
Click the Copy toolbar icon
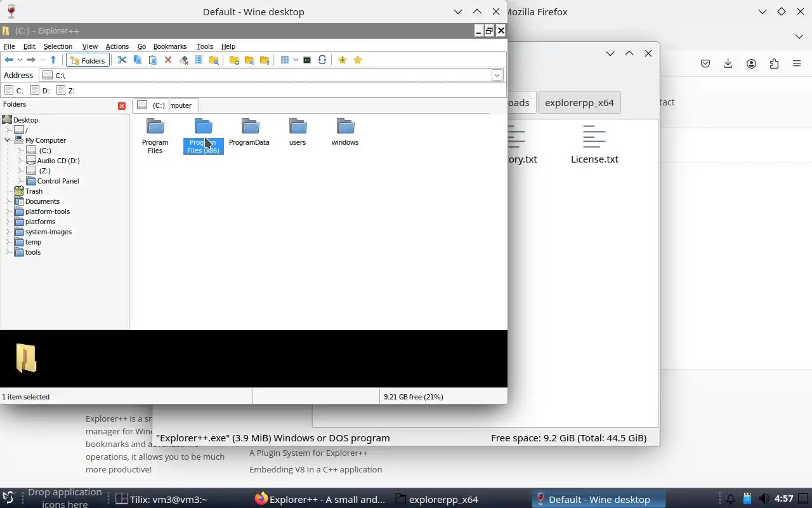point(138,60)
